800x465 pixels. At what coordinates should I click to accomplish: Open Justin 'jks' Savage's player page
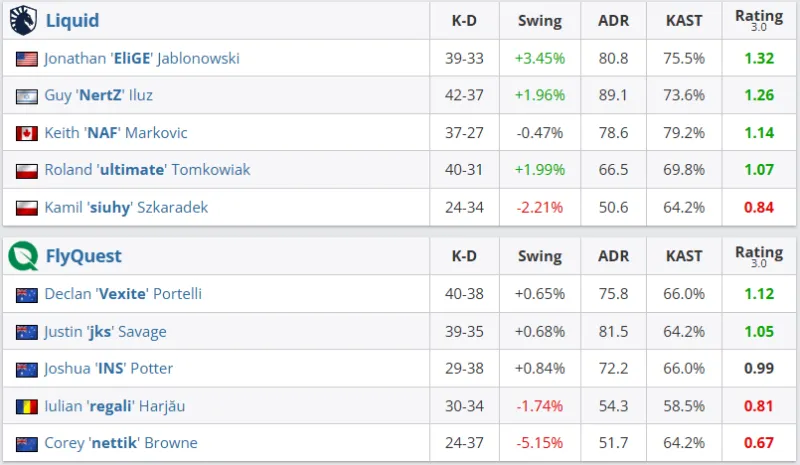tap(105, 332)
